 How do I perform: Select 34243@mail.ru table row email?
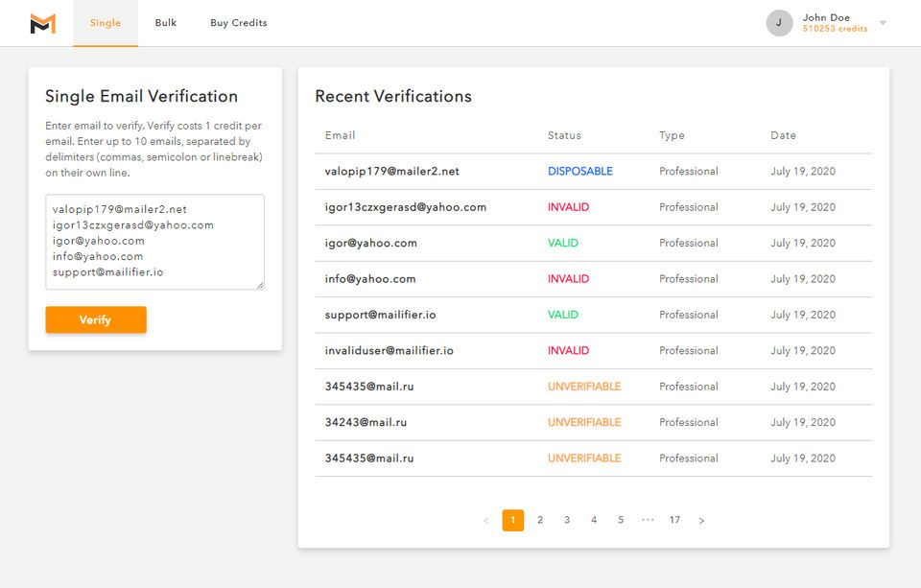(366, 422)
